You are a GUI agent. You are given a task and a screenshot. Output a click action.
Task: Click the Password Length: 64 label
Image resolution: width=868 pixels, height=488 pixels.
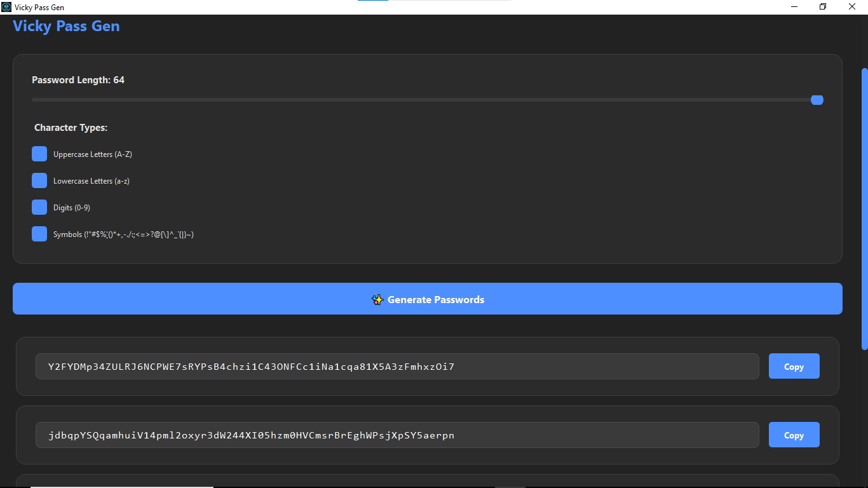point(78,80)
